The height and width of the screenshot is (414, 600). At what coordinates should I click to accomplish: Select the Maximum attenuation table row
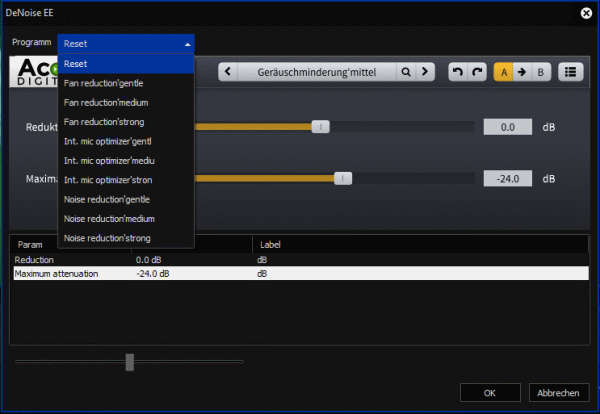(301, 274)
